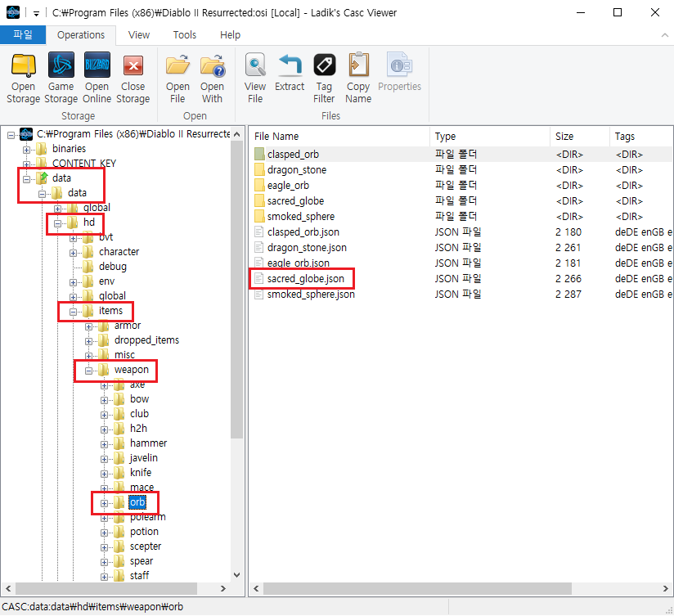Image resolution: width=674 pixels, height=616 pixels.
Task: Select the knife folder in tree
Action: point(141,472)
